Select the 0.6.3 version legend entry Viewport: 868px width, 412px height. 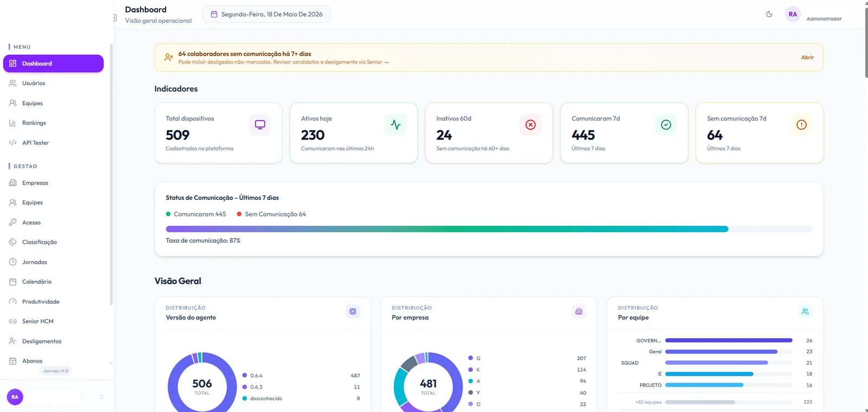(x=301, y=387)
